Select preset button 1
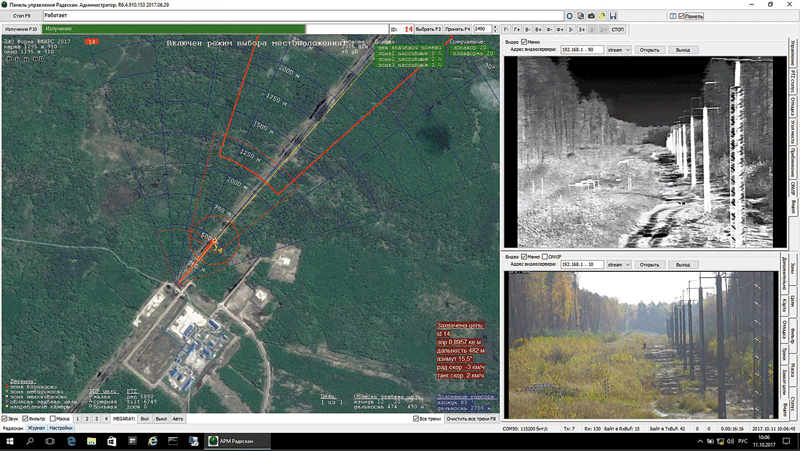 pos(78,419)
